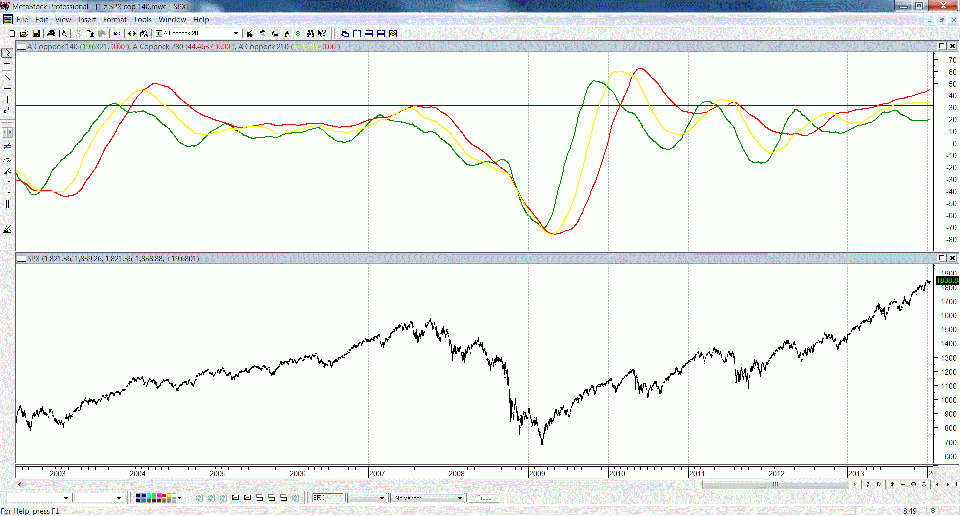Click the SPX symbol field in bottom toolbar
960x516 pixels.
tap(325, 497)
